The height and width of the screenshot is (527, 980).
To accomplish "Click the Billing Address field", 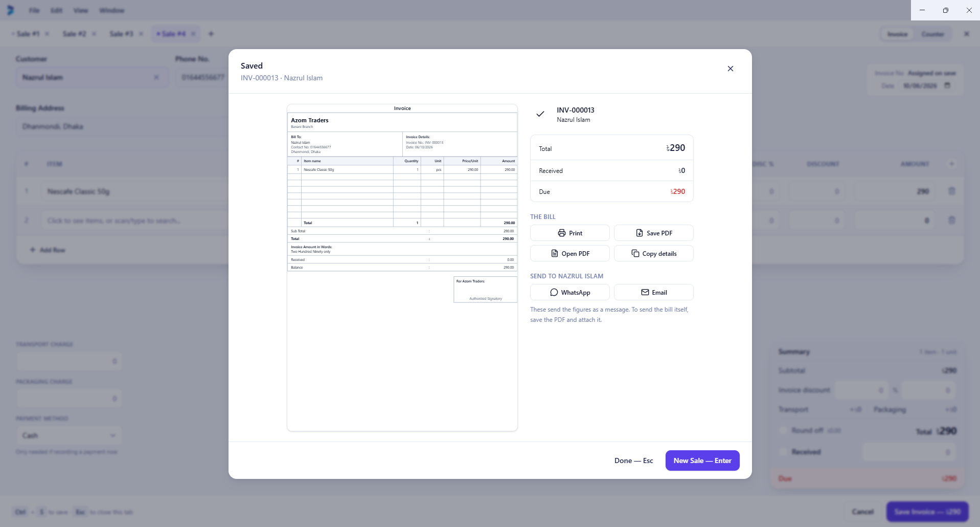I will (x=122, y=126).
